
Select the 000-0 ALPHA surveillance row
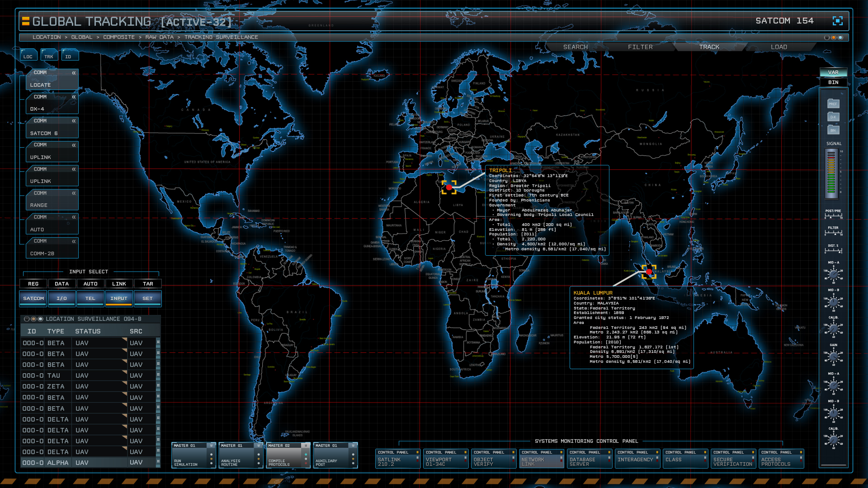pos(88,463)
